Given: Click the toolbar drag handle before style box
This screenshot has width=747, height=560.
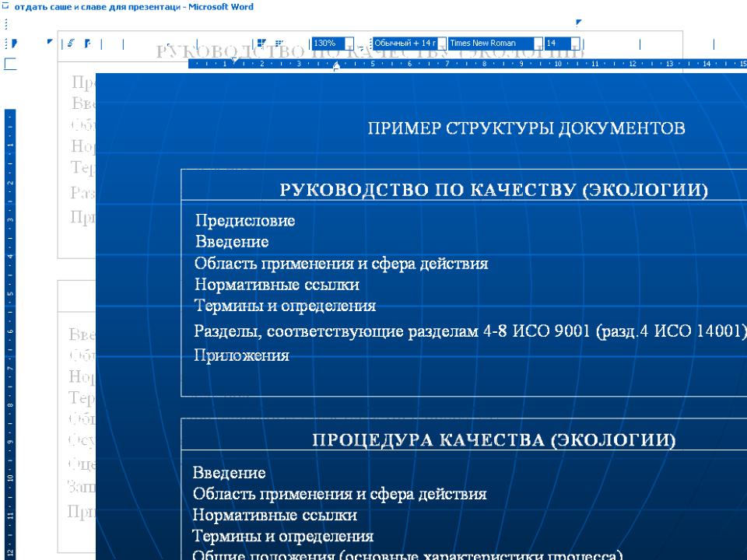Looking at the screenshot, I should (x=370, y=44).
